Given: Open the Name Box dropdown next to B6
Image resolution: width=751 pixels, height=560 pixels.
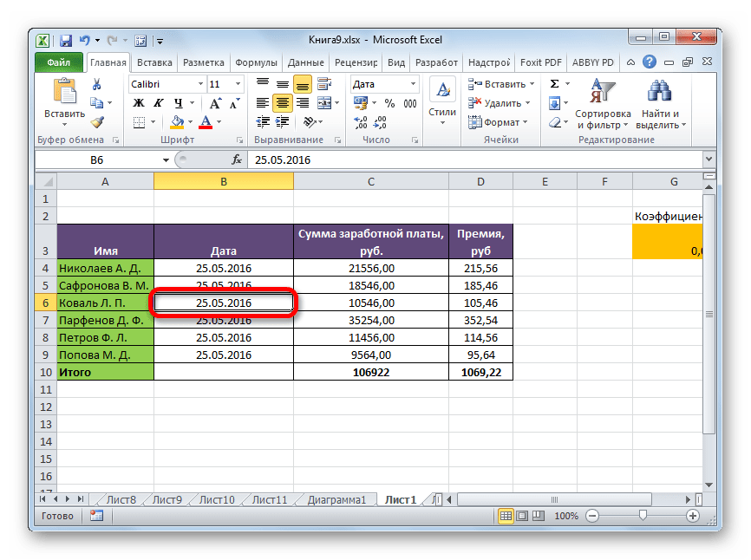Looking at the screenshot, I should [166, 160].
